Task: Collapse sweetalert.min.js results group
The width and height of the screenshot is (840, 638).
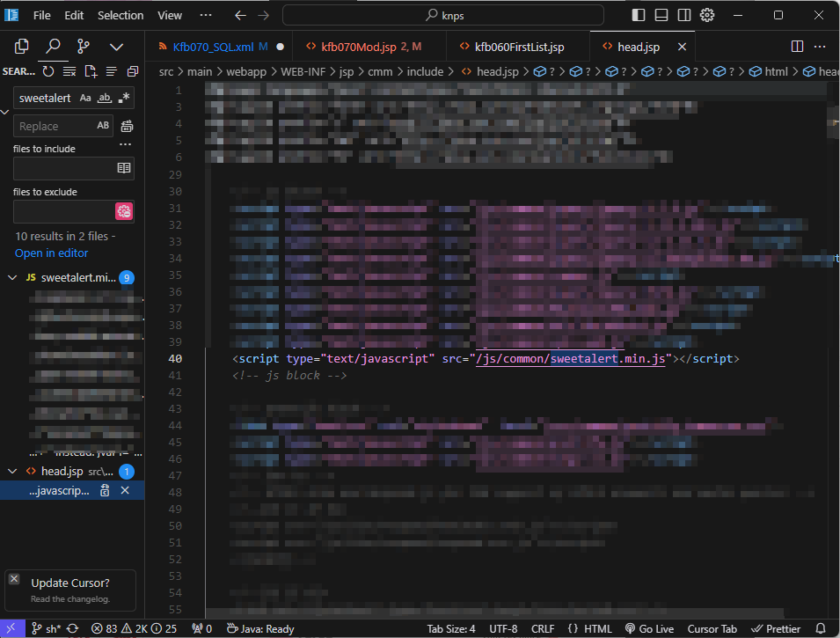Action: click(x=12, y=277)
